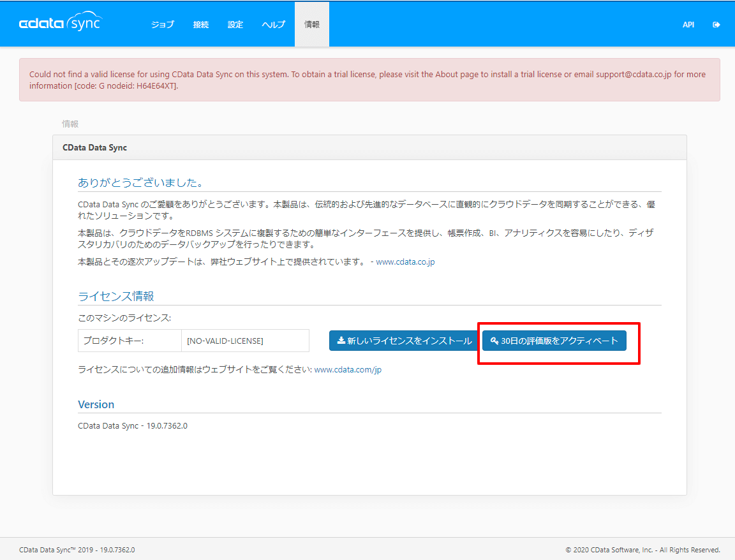Open the www.cdata.com/jp license link

click(x=347, y=369)
